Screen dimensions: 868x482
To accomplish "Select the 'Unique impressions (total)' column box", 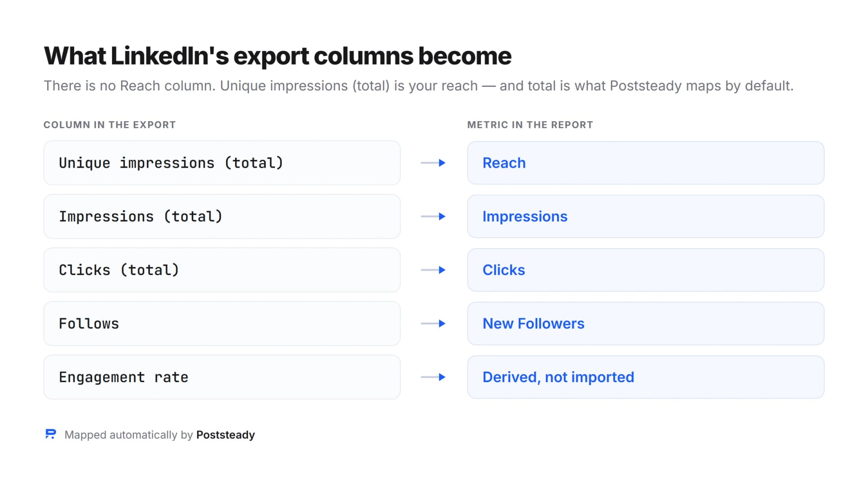I will coord(222,163).
